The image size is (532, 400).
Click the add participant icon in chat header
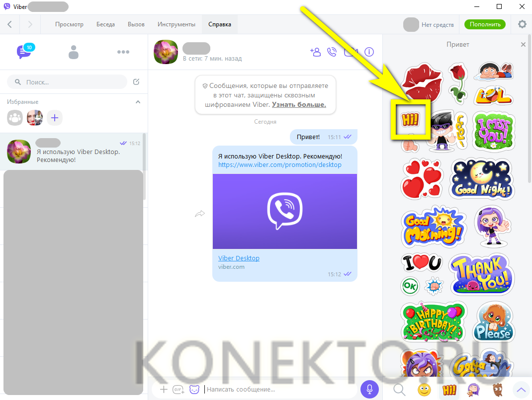pos(315,52)
